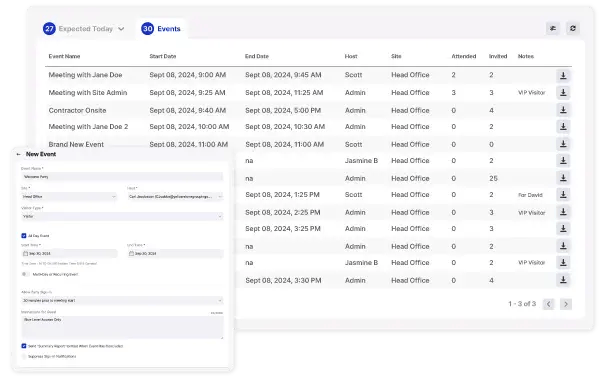Select the 'Meeting with Jane Doe' event name
Image resolution: width=600 pixels, height=376 pixels.
click(x=85, y=75)
